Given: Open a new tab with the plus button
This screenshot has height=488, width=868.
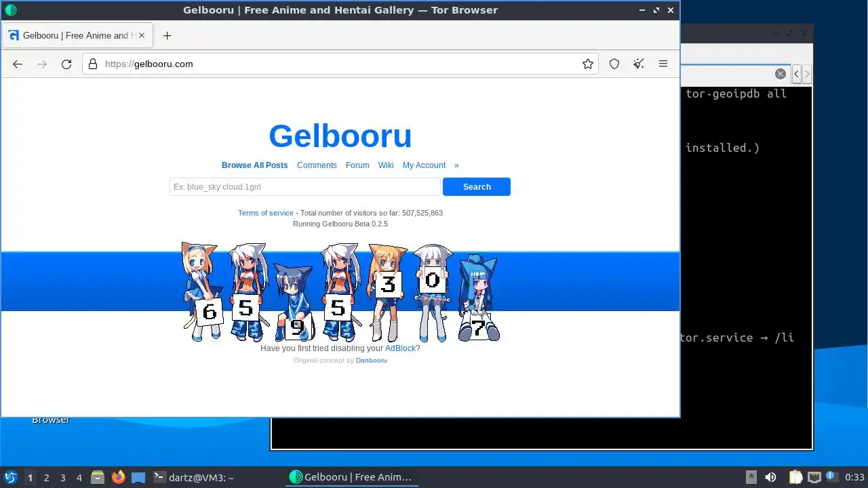Looking at the screenshot, I should (x=167, y=35).
